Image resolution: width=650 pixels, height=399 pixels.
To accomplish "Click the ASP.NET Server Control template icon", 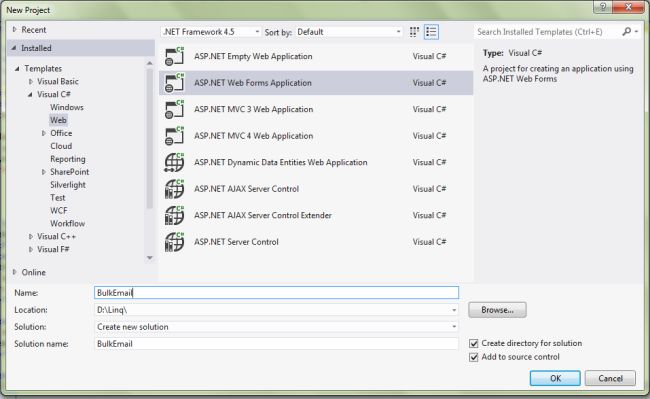I will (x=175, y=242).
